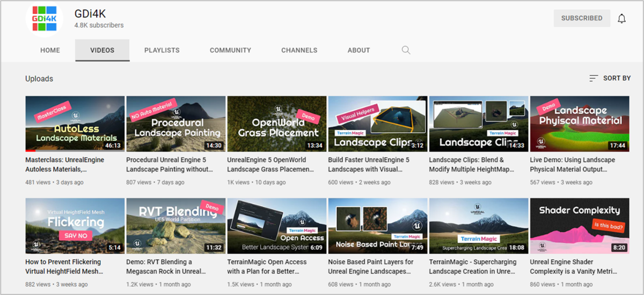This screenshot has height=295, width=644.
Task: Click title 'TerrainMagic Open Access with a Plan'
Action: (267, 267)
